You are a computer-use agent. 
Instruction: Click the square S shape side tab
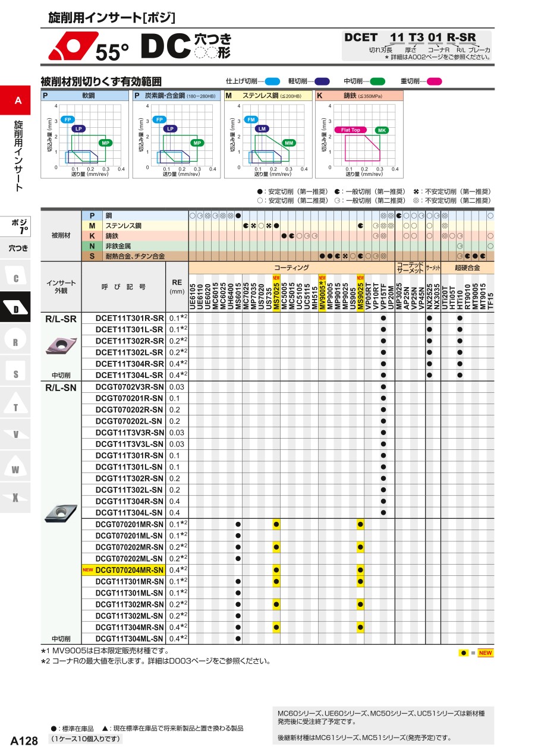point(16,374)
